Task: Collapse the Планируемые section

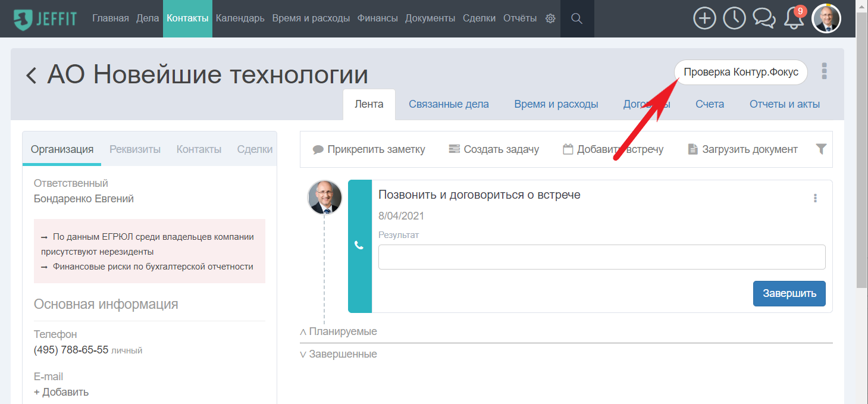Action: (339, 331)
